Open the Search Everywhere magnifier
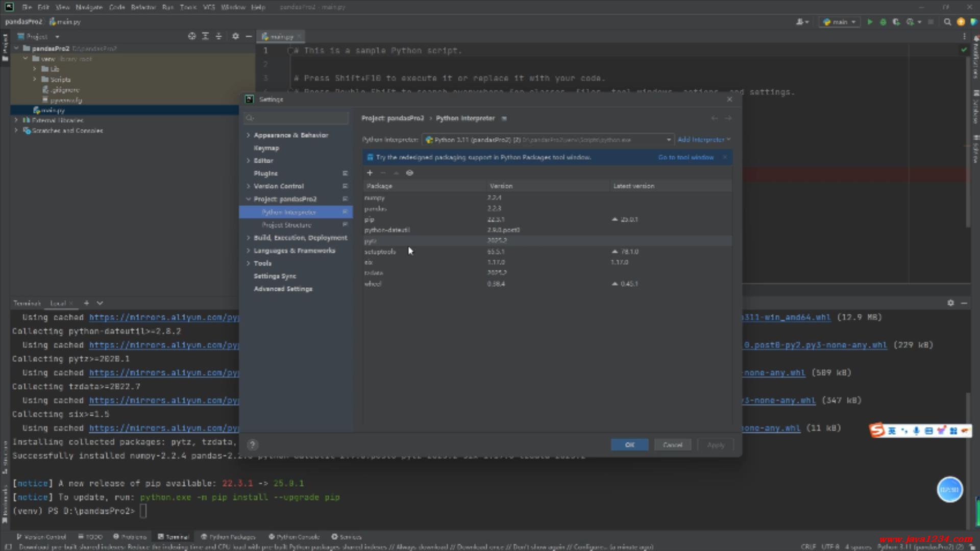The height and width of the screenshot is (551, 980). [947, 22]
